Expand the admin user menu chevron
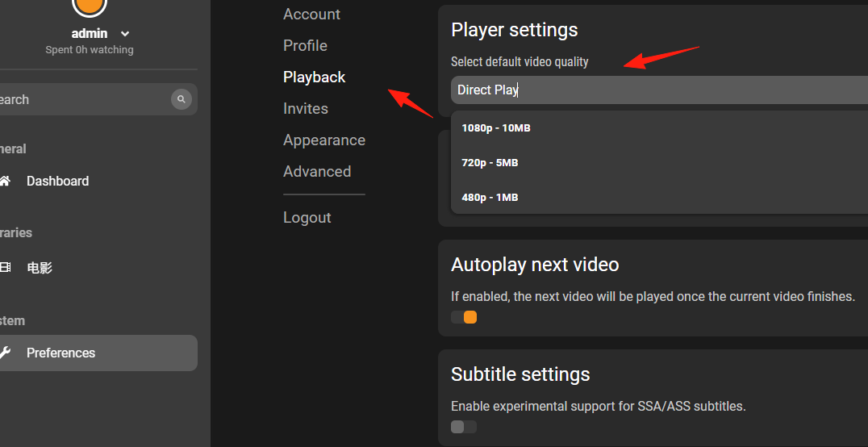The width and height of the screenshot is (868, 447). tap(125, 34)
